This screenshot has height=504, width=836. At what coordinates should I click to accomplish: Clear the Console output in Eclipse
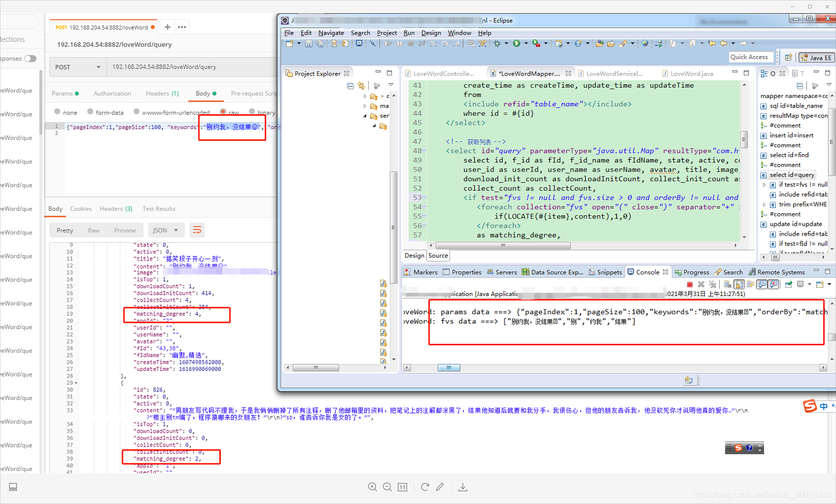click(728, 285)
